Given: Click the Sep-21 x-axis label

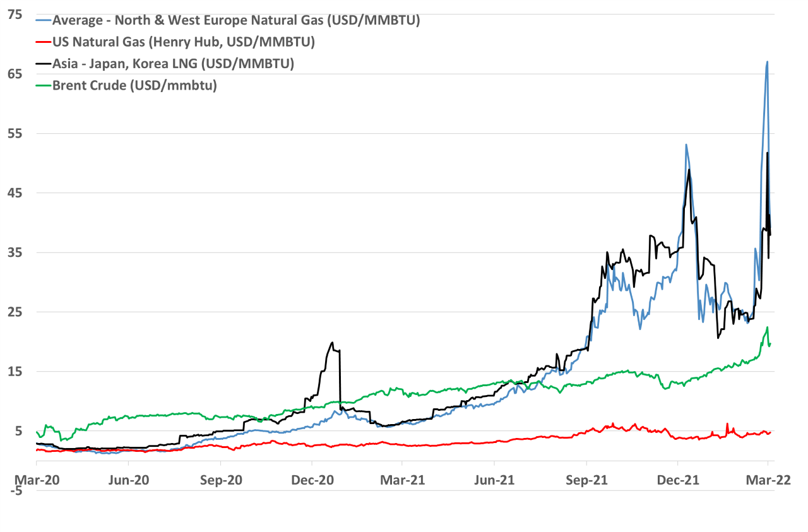Looking at the screenshot, I should click(x=586, y=480).
